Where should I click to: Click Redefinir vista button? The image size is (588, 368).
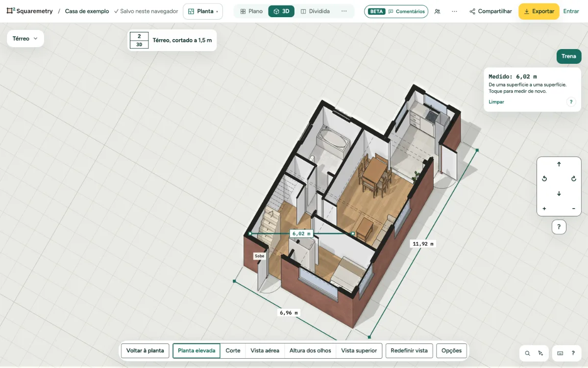pyautogui.click(x=409, y=351)
